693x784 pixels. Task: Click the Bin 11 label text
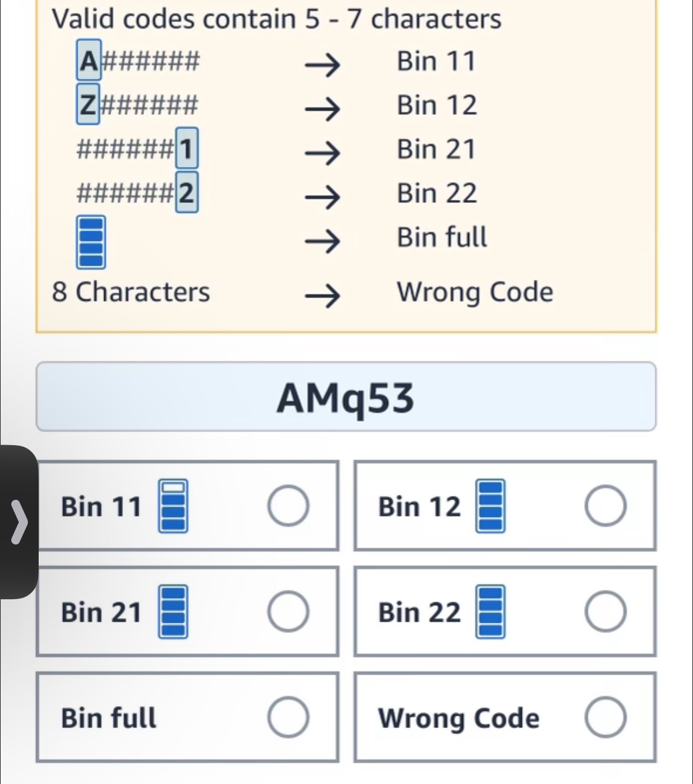[x=101, y=506]
